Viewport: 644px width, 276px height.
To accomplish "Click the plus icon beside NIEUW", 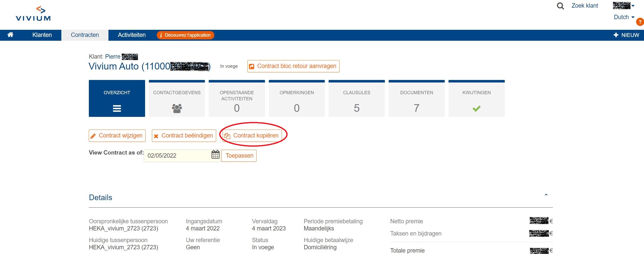I will click(x=616, y=35).
